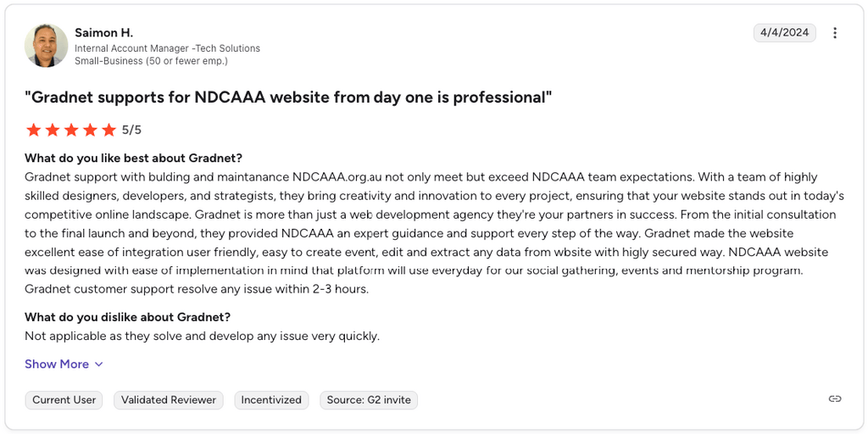The image size is (868, 434).
Task: Click the Incentivized badge
Action: 271,400
